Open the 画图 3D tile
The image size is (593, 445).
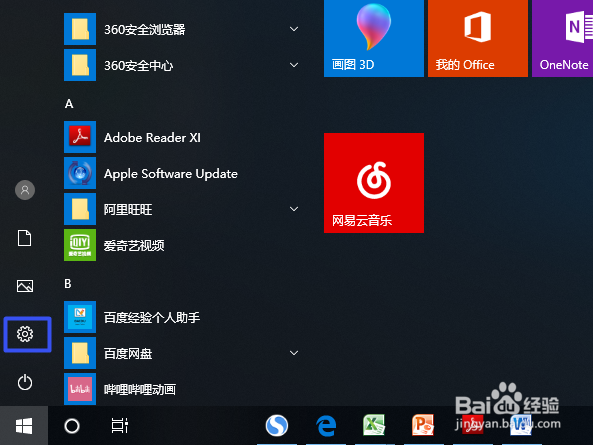(x=374, y=38)
